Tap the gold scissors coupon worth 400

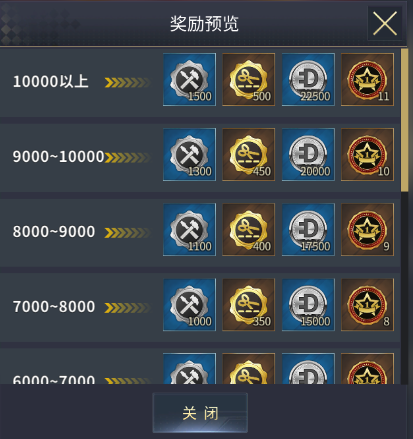[x=249, y=230]
